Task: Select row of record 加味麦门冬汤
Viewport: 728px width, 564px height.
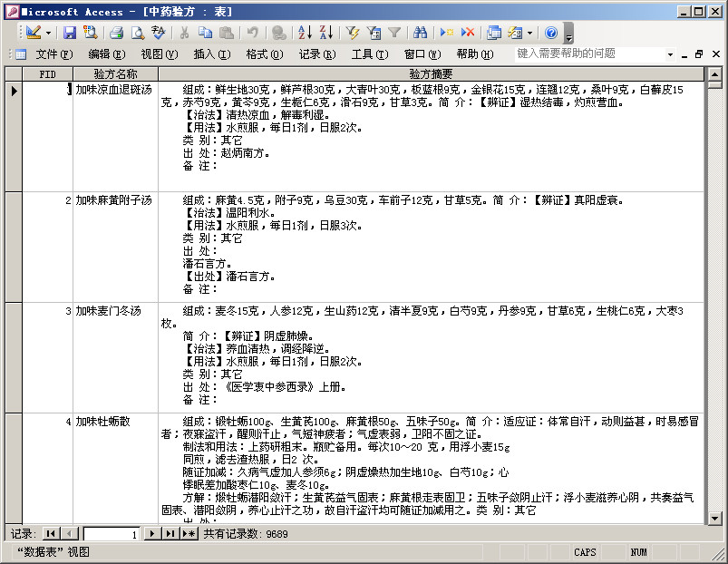Action: 14,357
